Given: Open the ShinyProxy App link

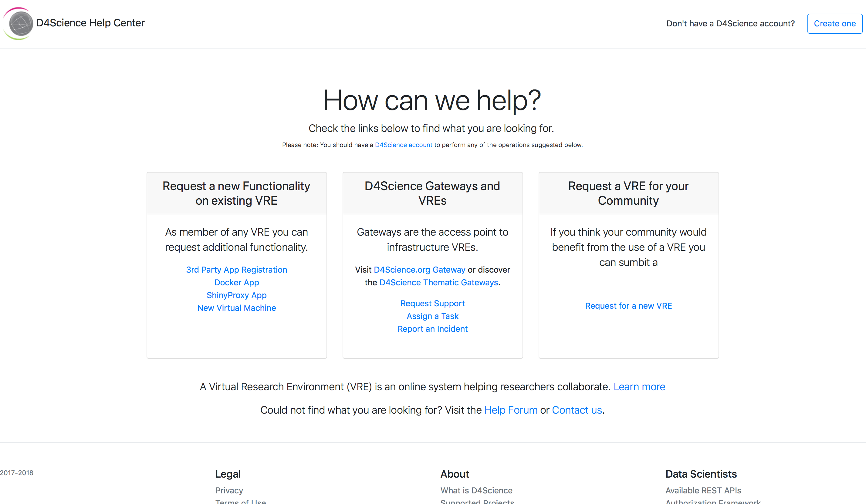Looking at the screenshot, I should [236, 295].
